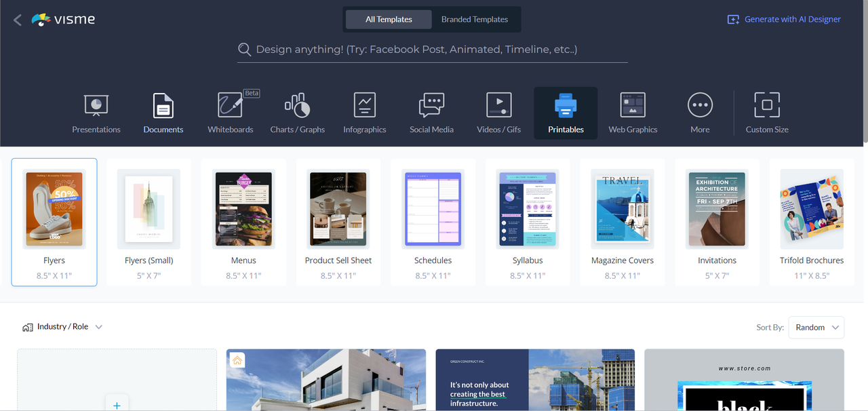The width and height of the screenshot is (868, 411).
Task: Open the www.store.com black flyer template
Action: click(744, 380)
